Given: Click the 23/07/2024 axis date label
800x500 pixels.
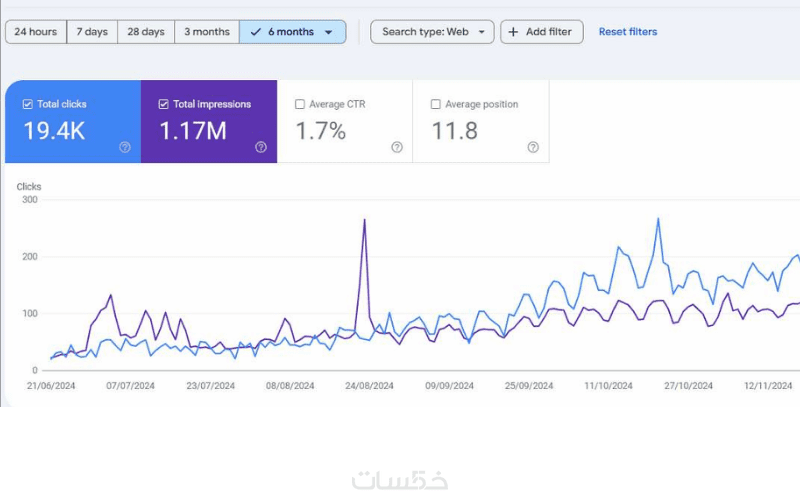Looking at the screenshot, I should click(210, 386).
